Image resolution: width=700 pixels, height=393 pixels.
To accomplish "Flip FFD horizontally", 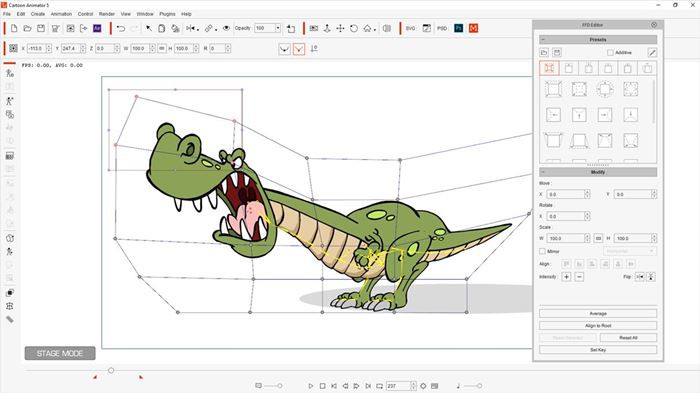I will coord(640,277).
